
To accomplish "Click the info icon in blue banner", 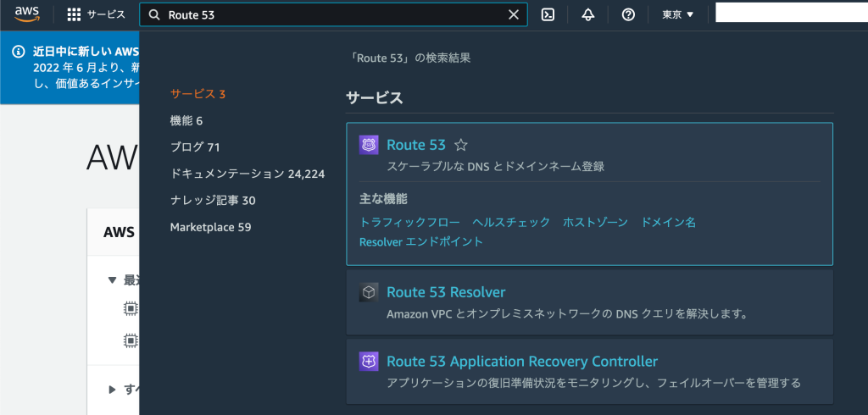I will (19, 52).
